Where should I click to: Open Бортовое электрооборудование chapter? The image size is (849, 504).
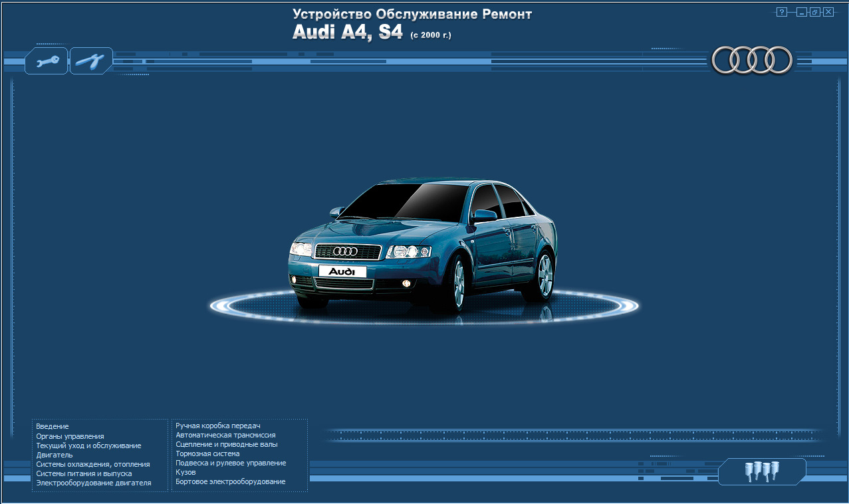(231, 481)
